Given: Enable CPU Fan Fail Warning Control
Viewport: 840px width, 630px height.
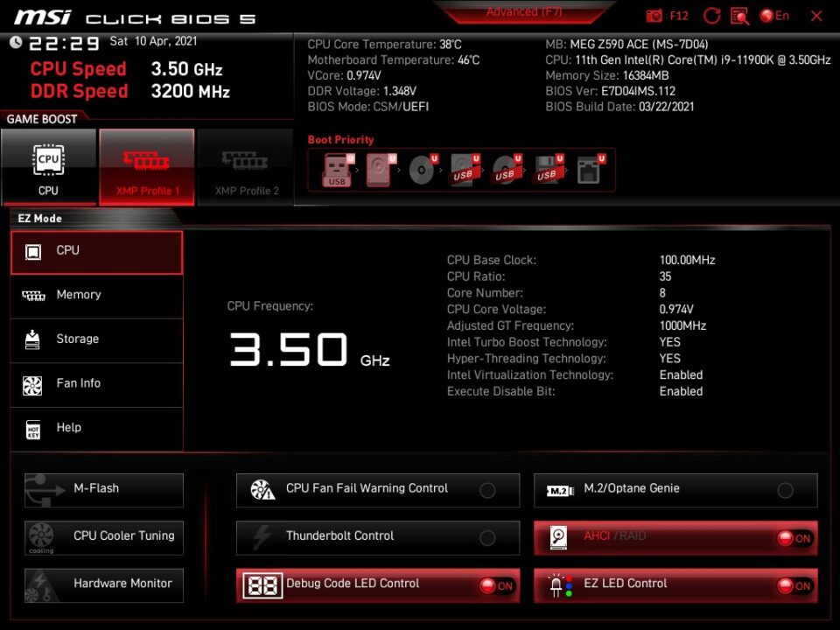Looking at the screenshot, I should pos(487,490).
